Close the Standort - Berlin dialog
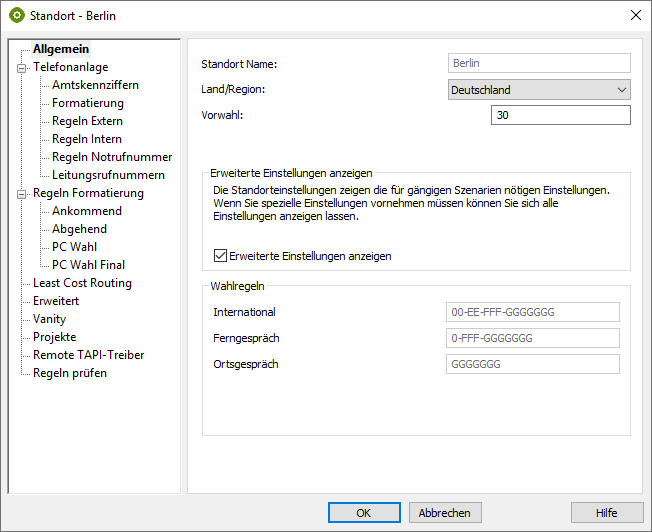Image resolution: width=652 pixels, height=532 pixels. [635, 15]
